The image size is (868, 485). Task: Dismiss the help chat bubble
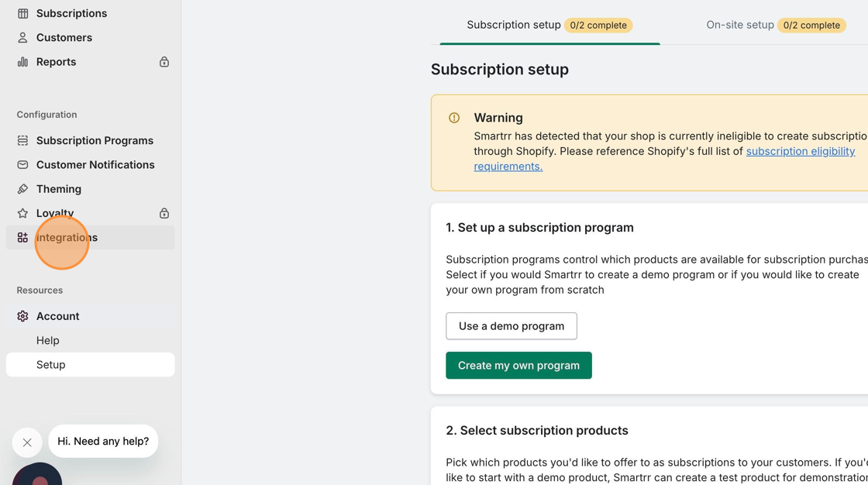pos(27,442)
